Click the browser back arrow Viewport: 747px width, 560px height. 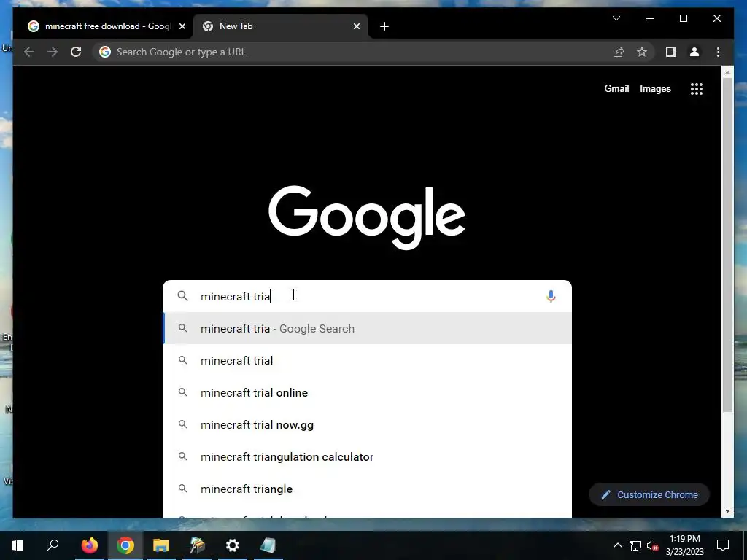coord(29,52)
